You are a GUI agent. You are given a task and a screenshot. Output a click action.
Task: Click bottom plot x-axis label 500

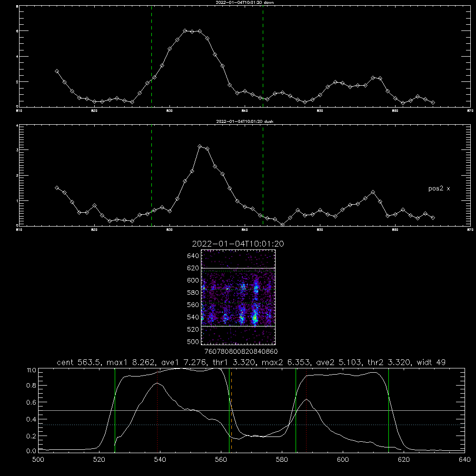click(38, 460)
